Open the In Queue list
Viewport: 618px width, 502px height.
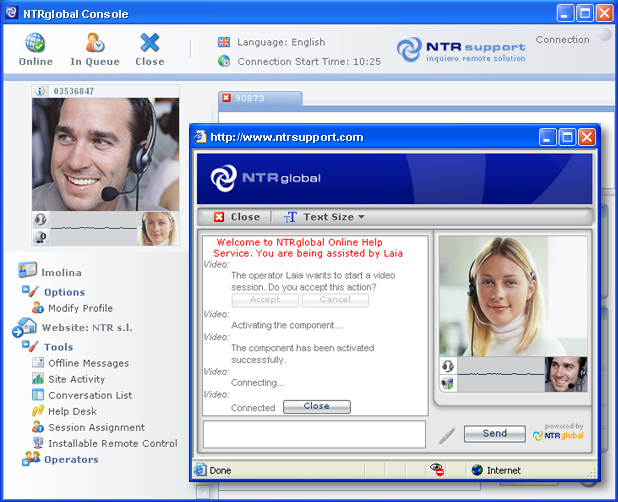coord(94,44)
